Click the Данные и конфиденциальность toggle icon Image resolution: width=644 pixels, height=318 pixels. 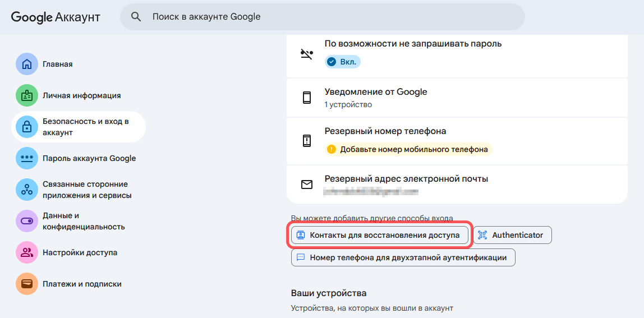26,222
